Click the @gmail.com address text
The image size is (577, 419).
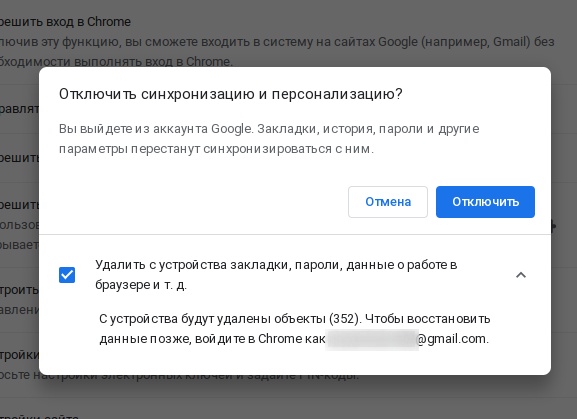452,338
